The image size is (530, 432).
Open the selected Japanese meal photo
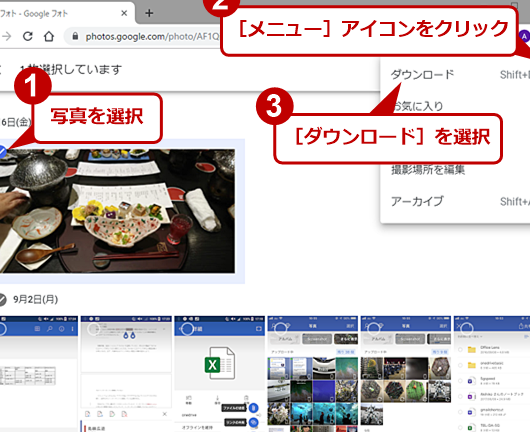[x=117, y=211]
